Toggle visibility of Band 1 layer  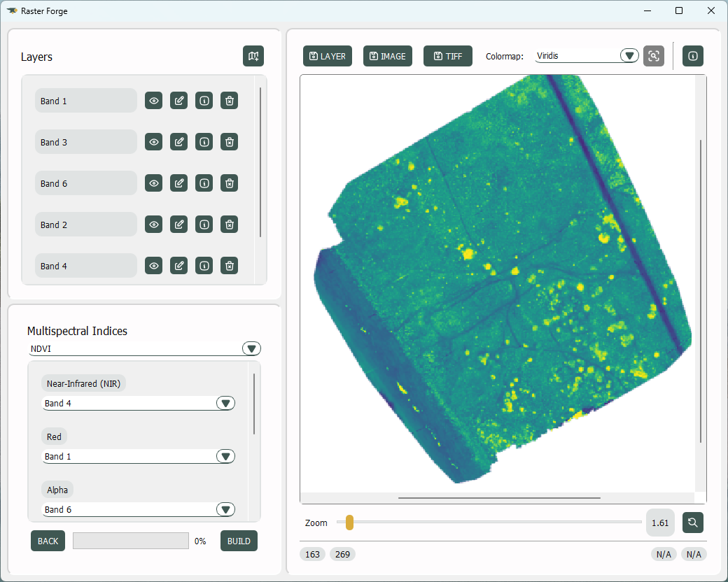pos(154,101)
